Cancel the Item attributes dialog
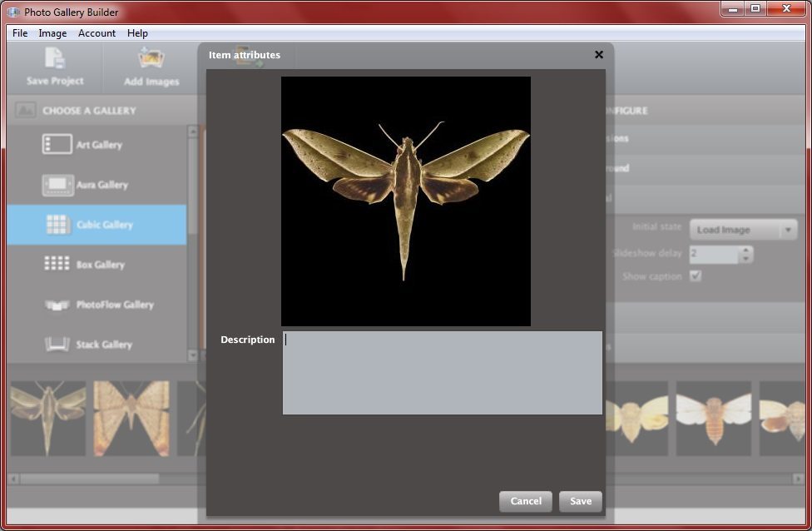Screen dimensions: 812x531 [525, 501]
